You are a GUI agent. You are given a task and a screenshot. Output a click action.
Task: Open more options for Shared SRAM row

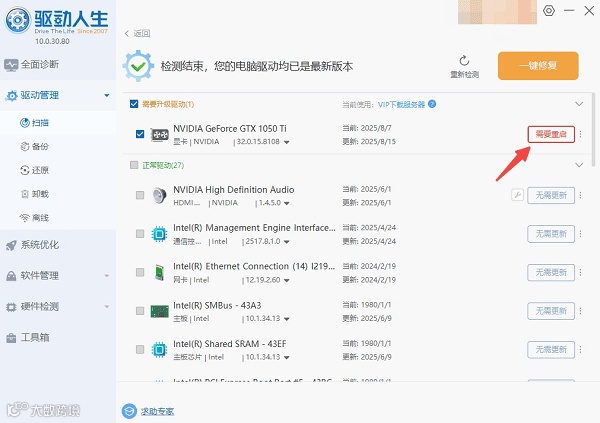pyautogui.click(x=580, y=350)
